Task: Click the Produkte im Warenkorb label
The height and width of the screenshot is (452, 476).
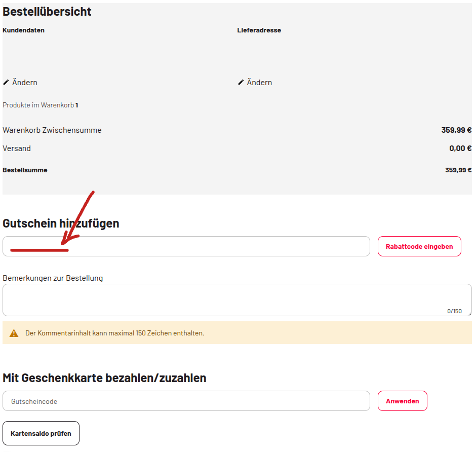Action: pyautogui.click(x=38, y=105)
